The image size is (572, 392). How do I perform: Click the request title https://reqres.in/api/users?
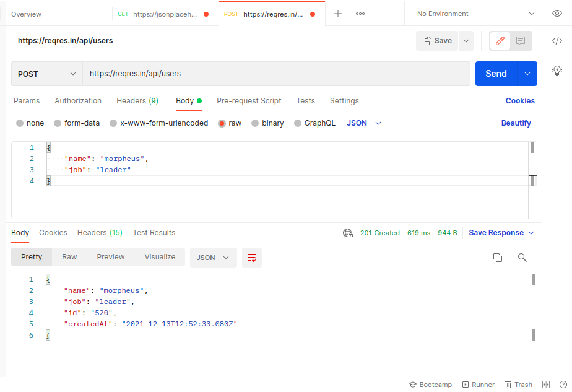point(65,41)
